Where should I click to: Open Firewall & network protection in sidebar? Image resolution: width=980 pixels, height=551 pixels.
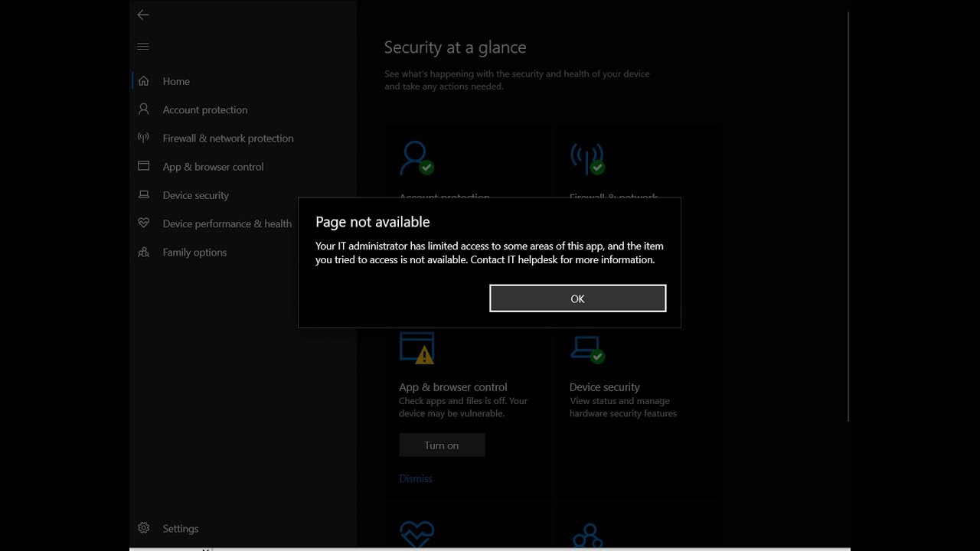tap(228, 138)
